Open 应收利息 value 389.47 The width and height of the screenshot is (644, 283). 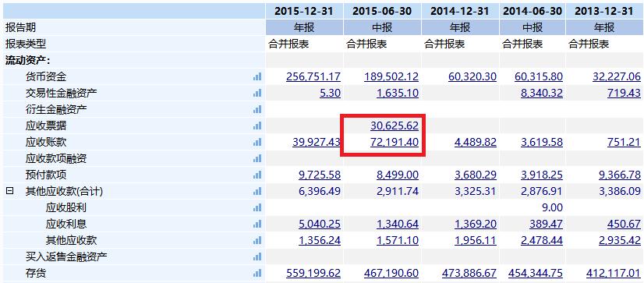(547, 225)
